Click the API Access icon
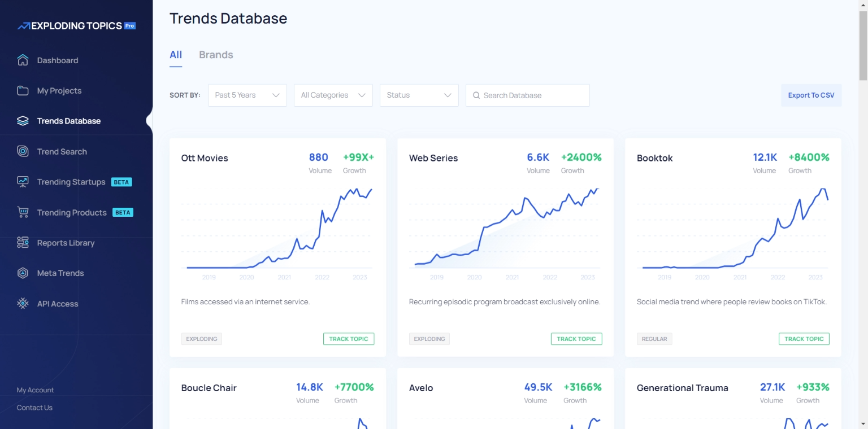The image size is (868, 429). (x=23, y=304)
